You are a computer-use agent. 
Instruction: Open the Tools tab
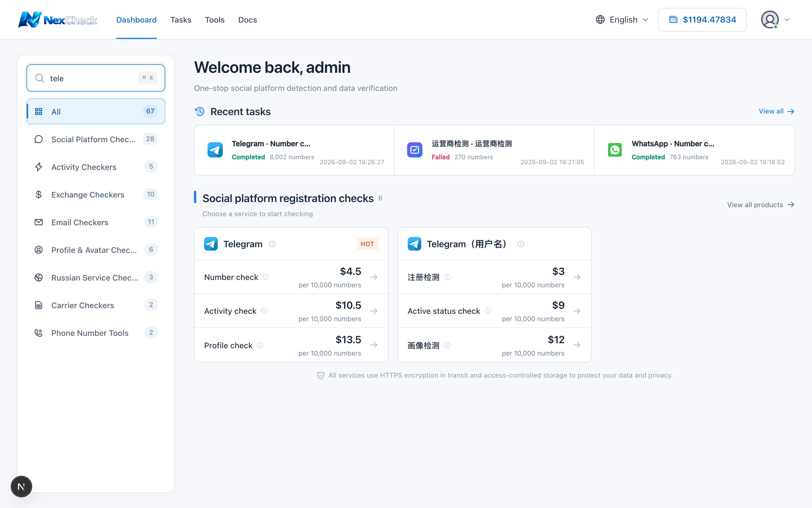(x=214, y=20)
